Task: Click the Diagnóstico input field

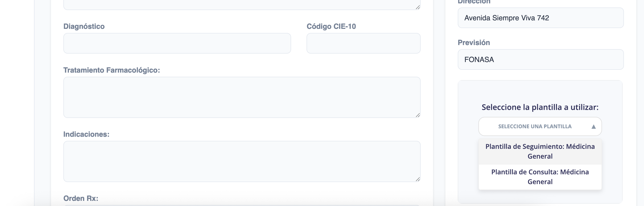Action: coord(177,43)
